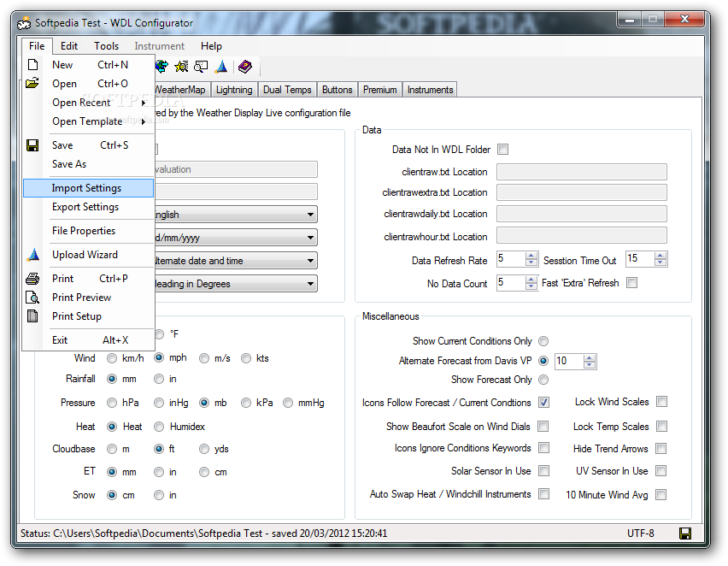
Task: Click the floppy disk icon in status bar
Action: tap(684, 534)
